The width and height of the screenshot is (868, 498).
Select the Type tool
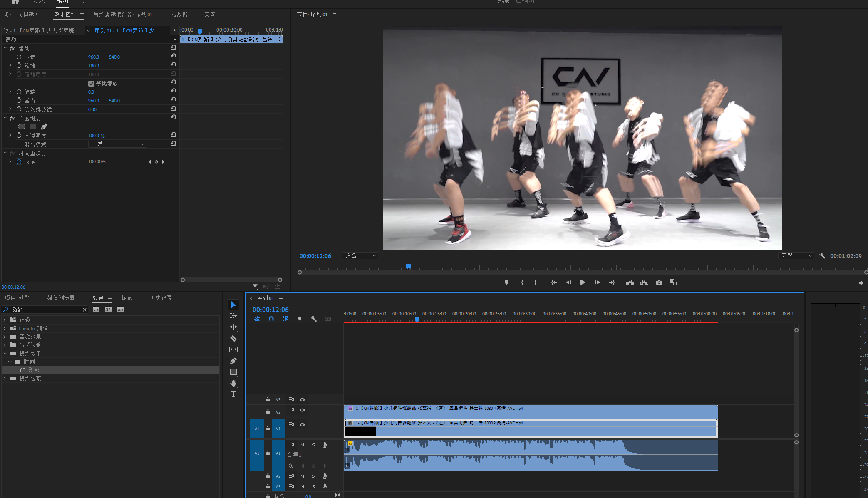click(x=233, y=394)
